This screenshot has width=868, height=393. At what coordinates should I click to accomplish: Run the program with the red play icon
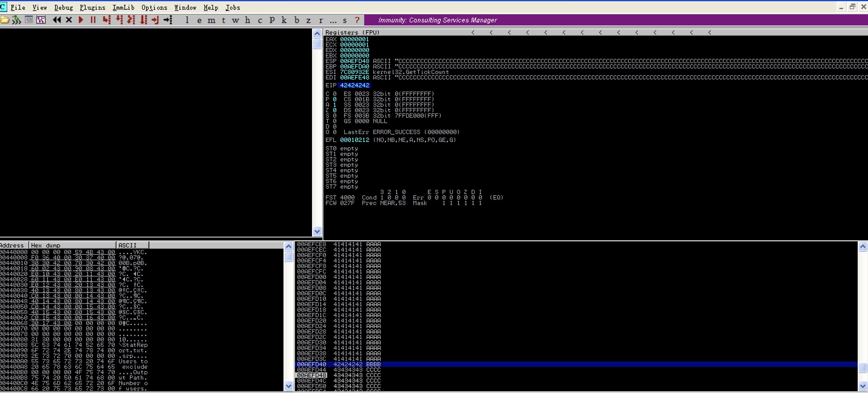[x=81, y=20]
